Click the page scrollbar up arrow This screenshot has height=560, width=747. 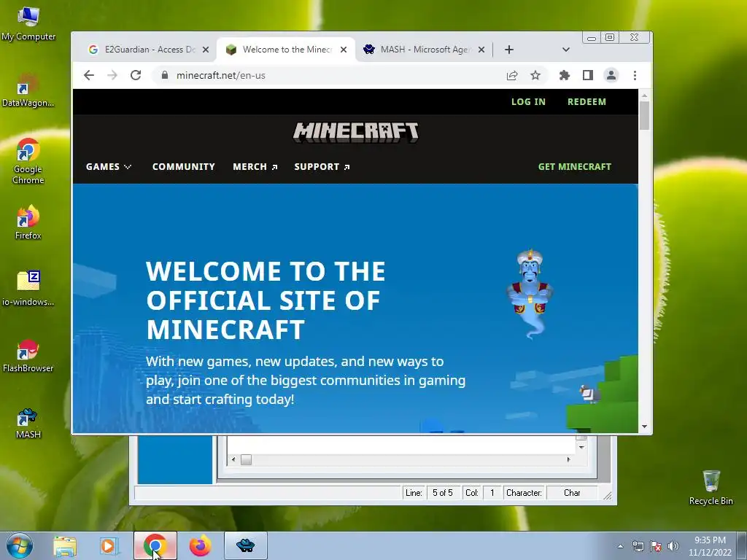[645, 96]
